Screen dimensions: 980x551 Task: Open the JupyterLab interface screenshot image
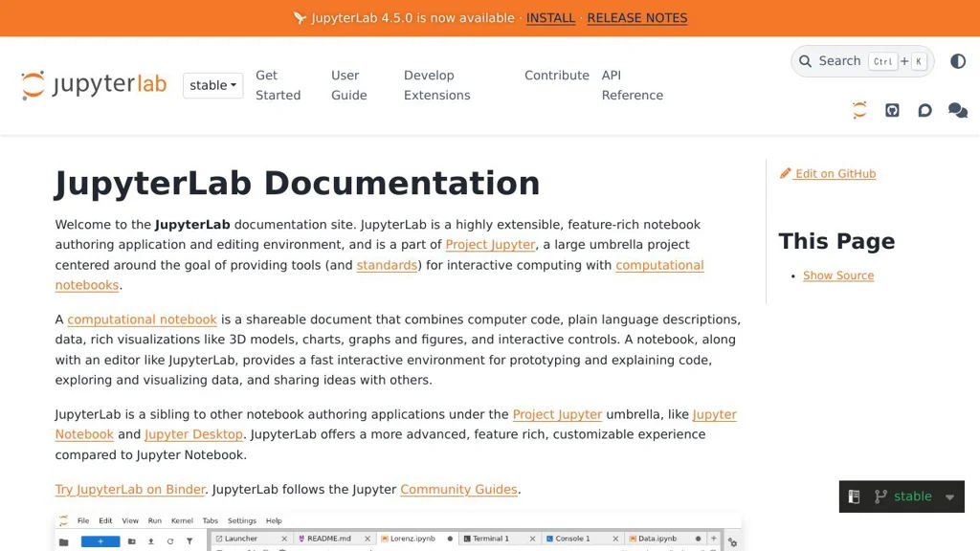pyautogui.click(x=398, y=532)
